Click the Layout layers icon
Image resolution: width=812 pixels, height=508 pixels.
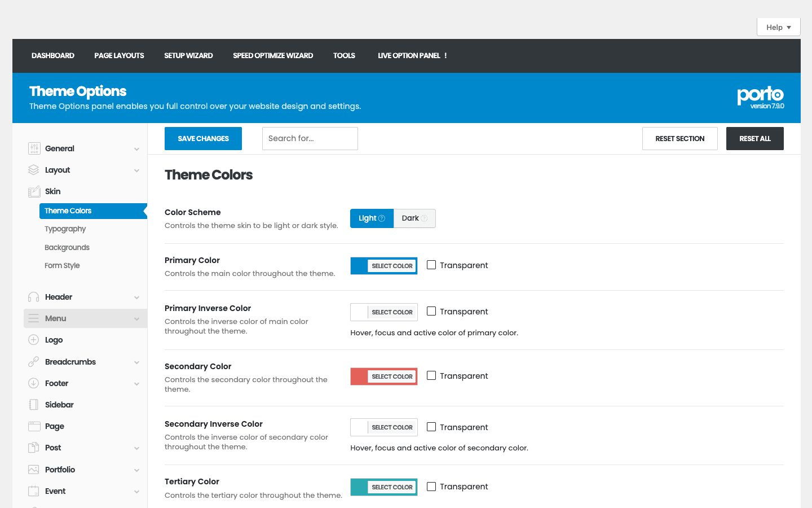(x=34, y=170)
